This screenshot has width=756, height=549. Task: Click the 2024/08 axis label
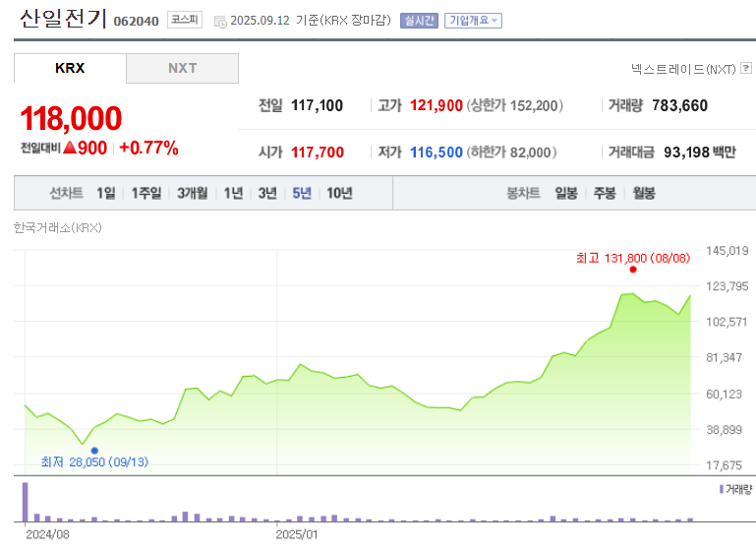click(47, 534)
